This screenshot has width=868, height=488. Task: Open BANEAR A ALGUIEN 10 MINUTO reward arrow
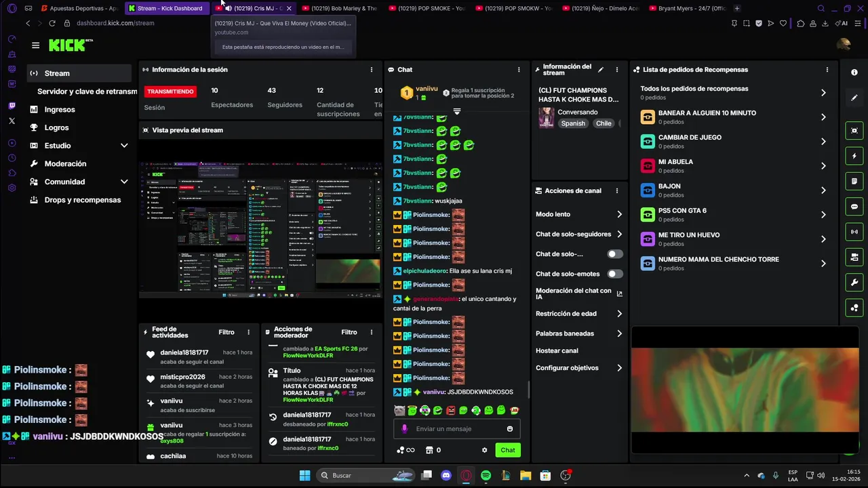[823, 117]
